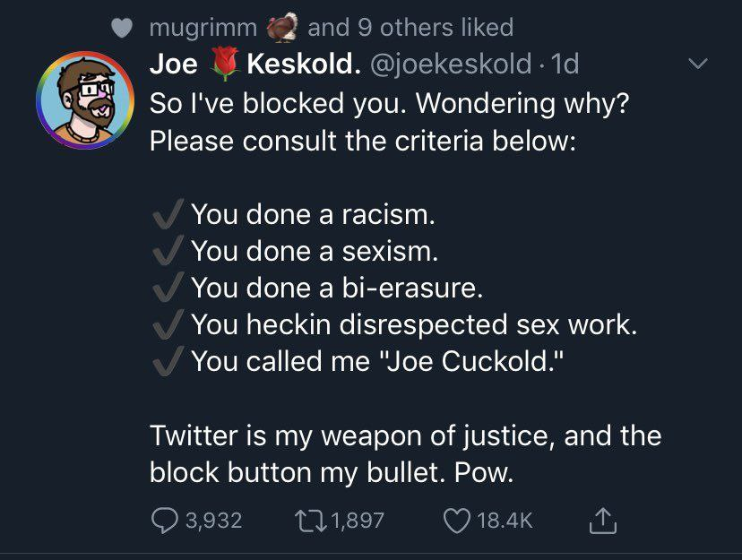Click the 18.4K likes count
Screen dimensions: 742x560
point(507,521)
